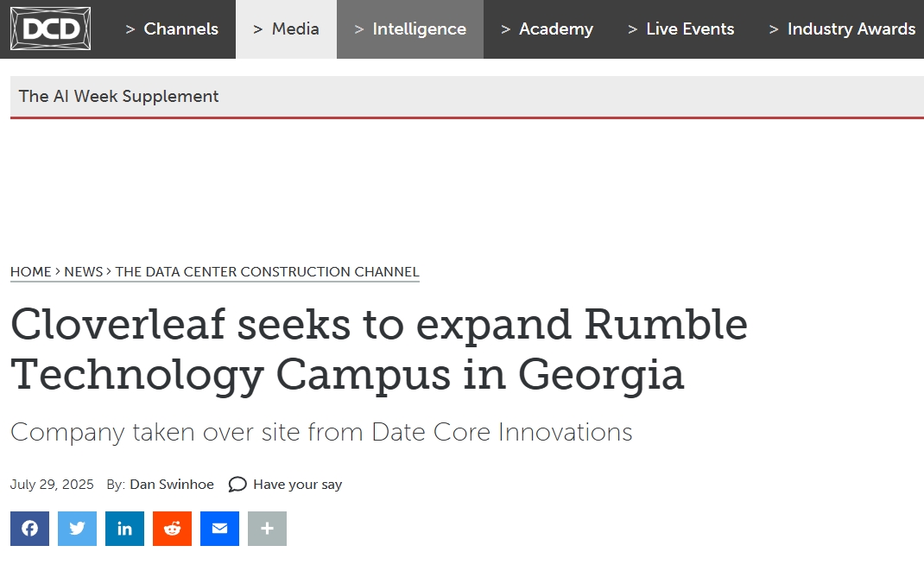This screenshot has height=571, width=924.
Task: Open author Dan Swinhoe's page
Action: (172, 485)
